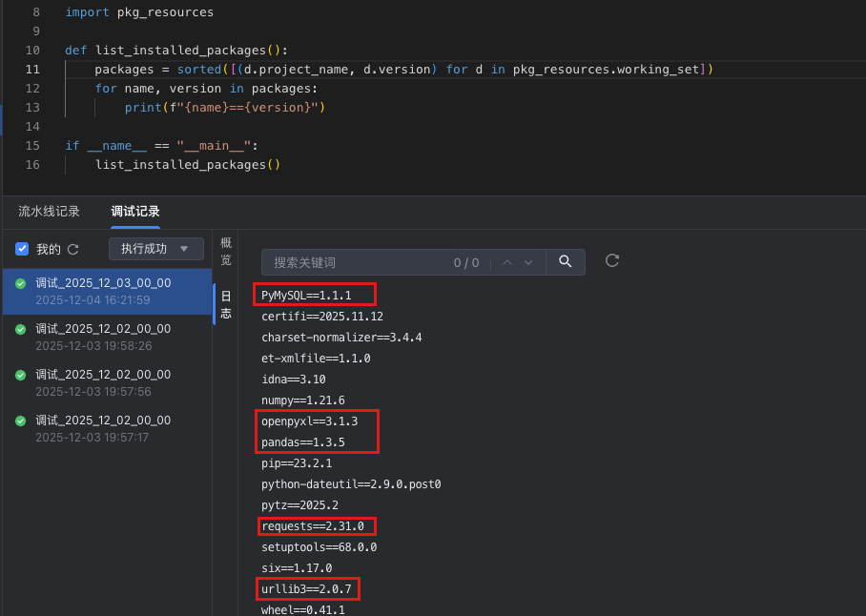Image resolution: width=866 pixels, height=616 pixels.
Task: Open the 执行成功 status filter dropdown
Action: (x=155, y=249)
